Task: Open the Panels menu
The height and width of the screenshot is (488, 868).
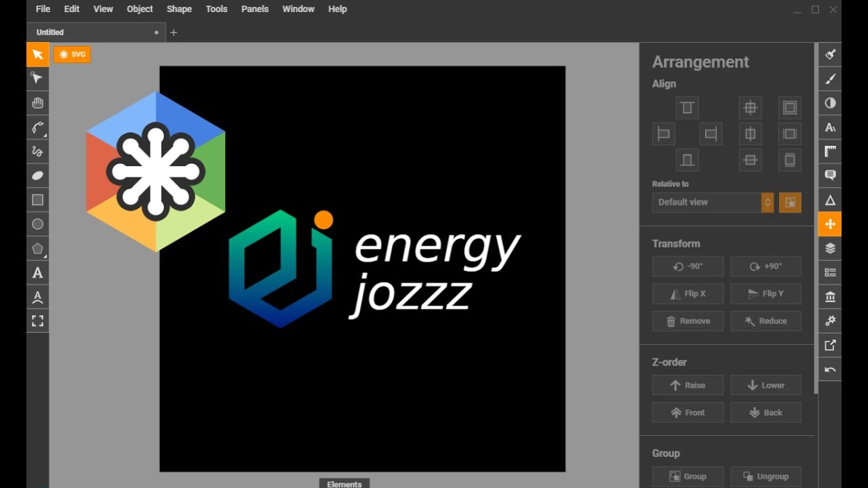Action: tap(255, 9)
